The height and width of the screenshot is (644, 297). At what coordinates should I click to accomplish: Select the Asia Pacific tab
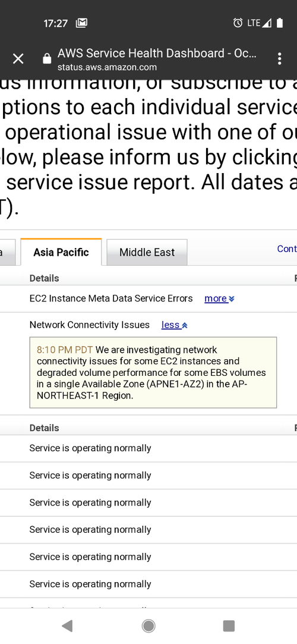point(61,252)
